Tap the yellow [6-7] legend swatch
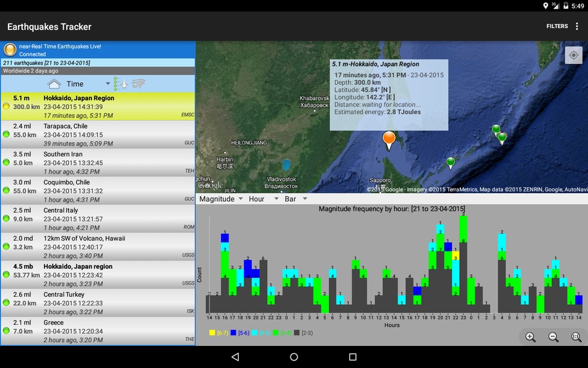Viewport: 588px width, 368px height. [213, 332]
